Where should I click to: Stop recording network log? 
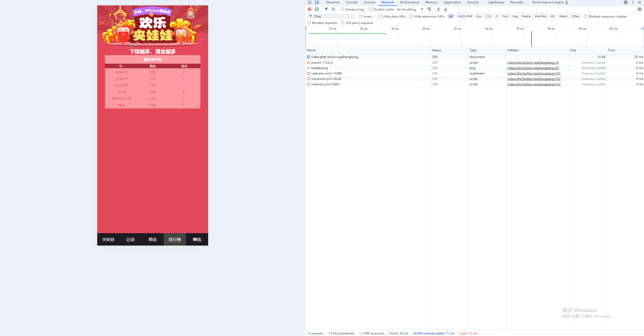(309, 9)
